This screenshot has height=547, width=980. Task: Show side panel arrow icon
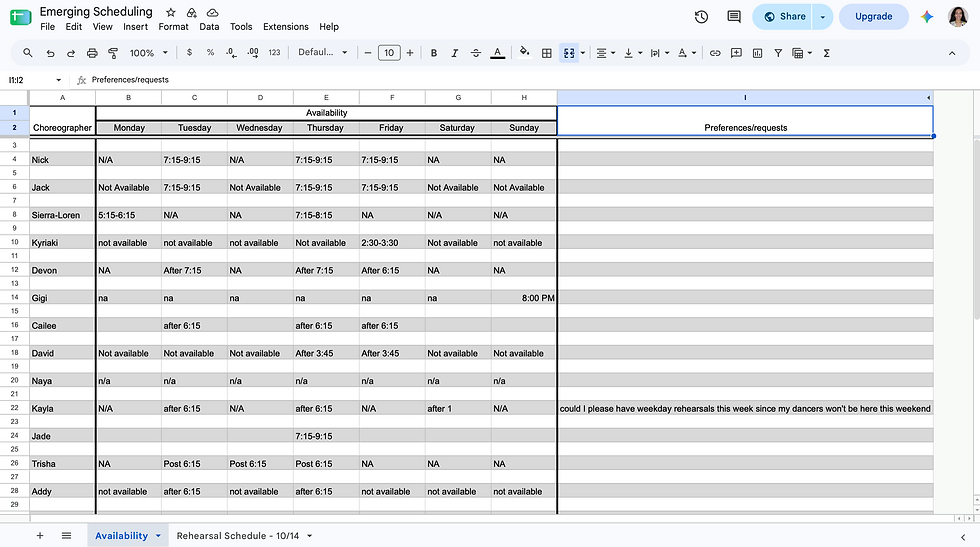coord(962,537)
